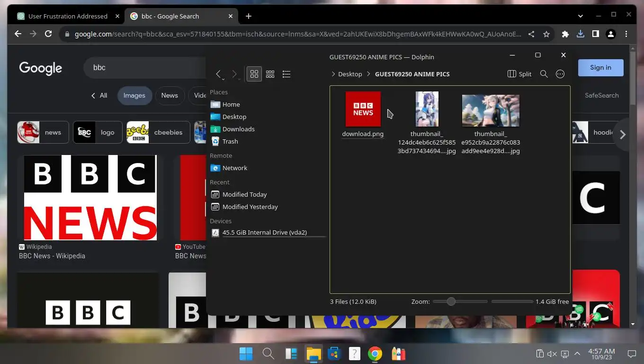Toggle Chrome side panel
The image size is (644, 364).
point(596,34)
